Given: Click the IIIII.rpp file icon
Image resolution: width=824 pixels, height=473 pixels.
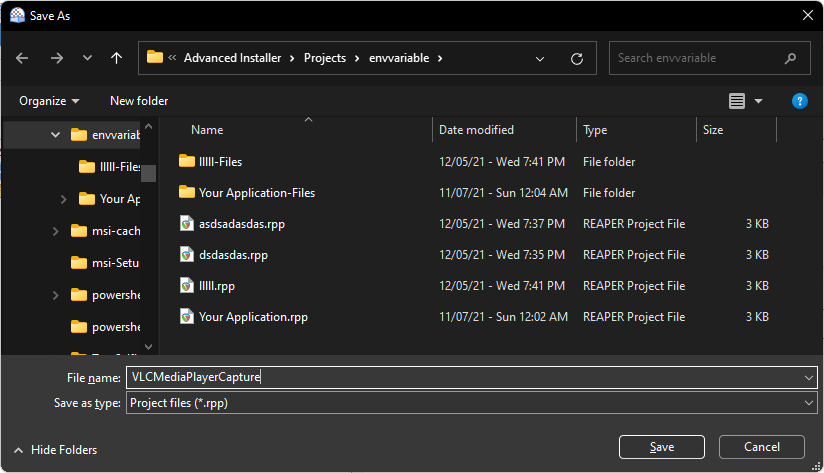Looking at the screenshot, I should [187, 286].
